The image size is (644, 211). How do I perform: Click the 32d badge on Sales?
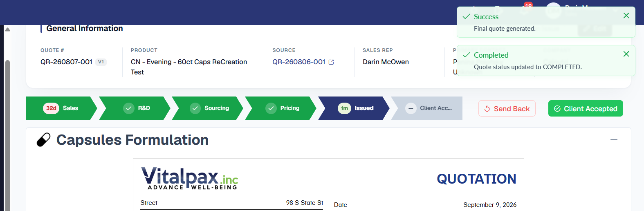[51, 108]
